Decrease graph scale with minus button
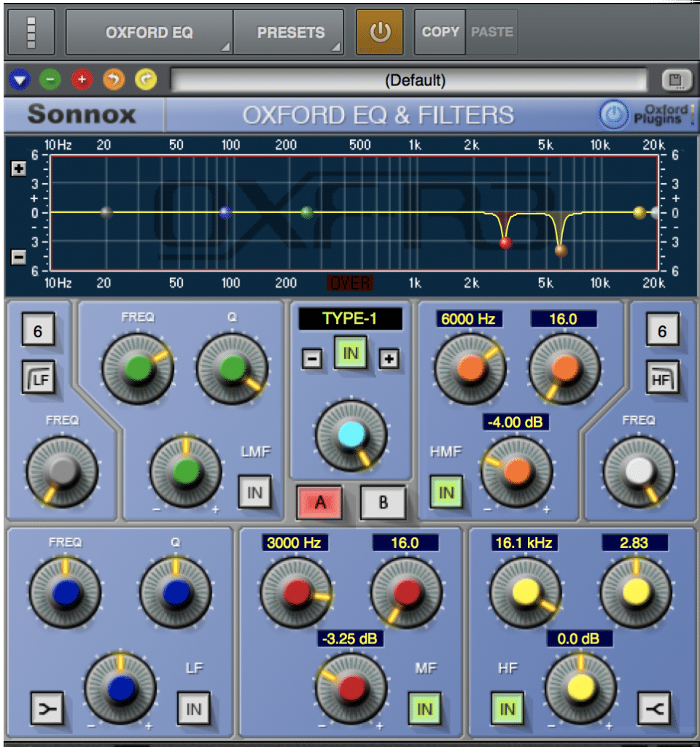Screen dimensions: 700x747 coord(18,258)
